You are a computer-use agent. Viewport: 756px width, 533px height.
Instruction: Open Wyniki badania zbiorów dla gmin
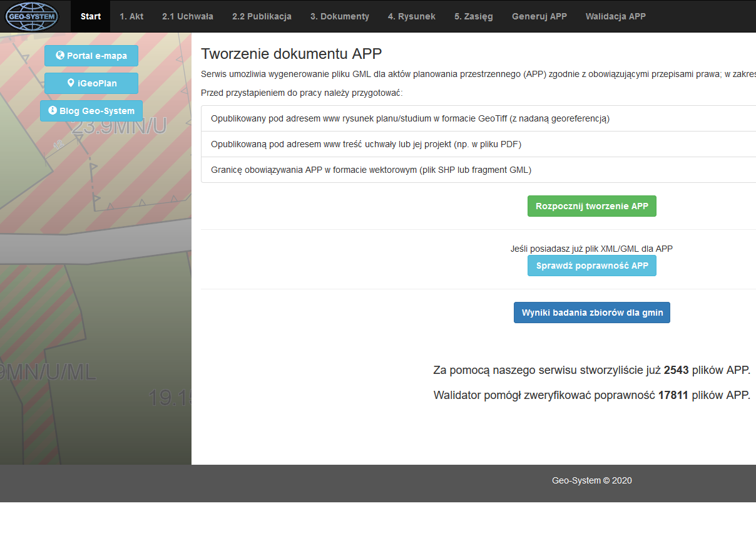[591, 313]
